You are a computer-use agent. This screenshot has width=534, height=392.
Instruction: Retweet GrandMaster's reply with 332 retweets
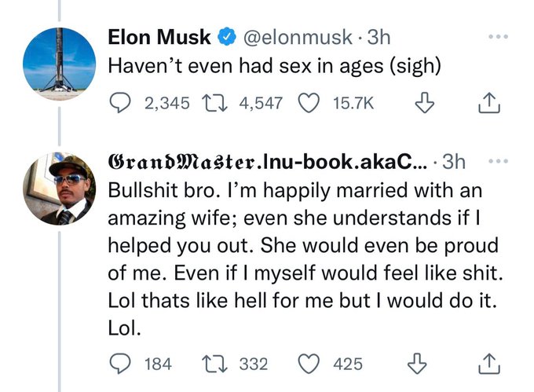[x=214, y=364]
